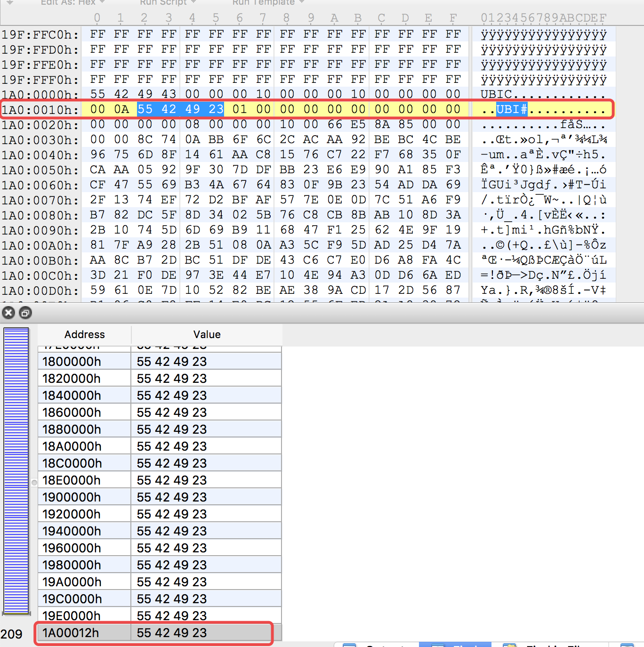The image size is (644, 647).
Task: Click value 55 42 49 23 of 1900000h
Action: (172, 497)
